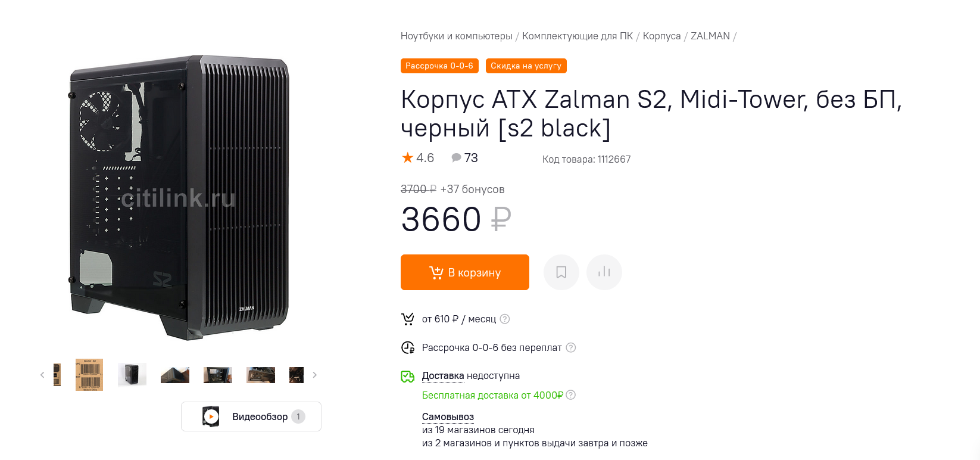Navigate to Корпуса breadcrumb category
This screenshot has height=460, width=980.
[661, 36]
